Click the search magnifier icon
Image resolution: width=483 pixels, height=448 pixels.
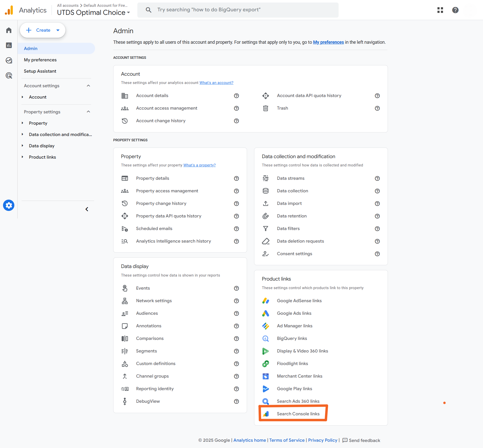pyautogui.click(x=148, y=10)
